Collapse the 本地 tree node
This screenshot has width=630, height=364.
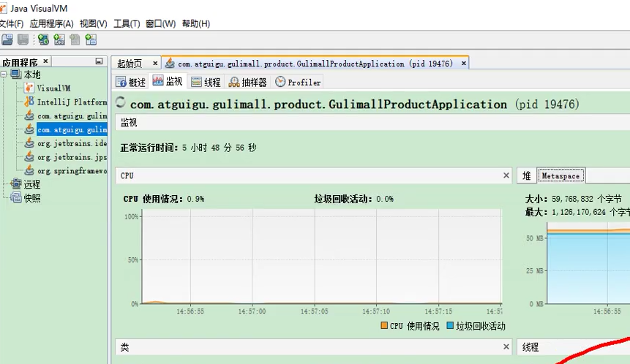pos(4,75)
